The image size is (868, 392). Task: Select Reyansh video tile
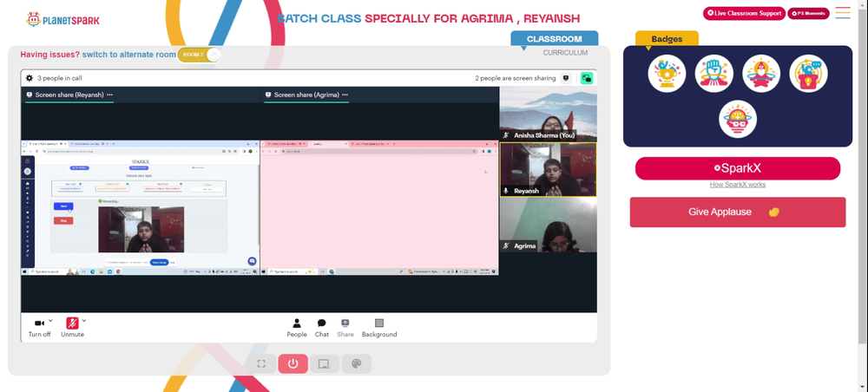(x=548, y=170)
